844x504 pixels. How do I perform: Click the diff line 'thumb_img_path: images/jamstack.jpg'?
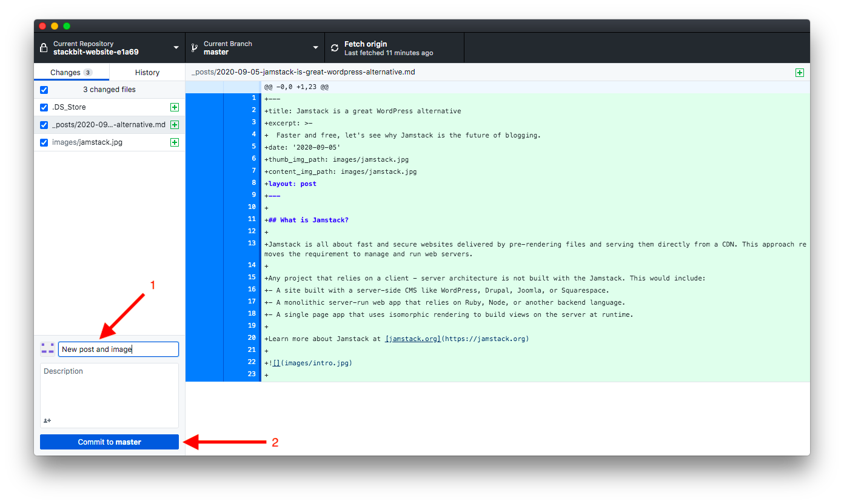coord(337,159)
